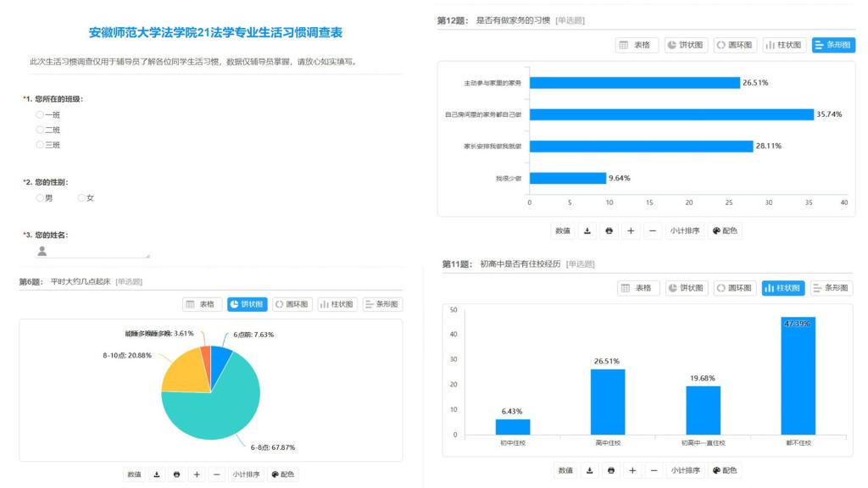Toggle 数值 under the question 11 chart
Viewport: 868px width, 488px height.
pyautogui.click(x=565, y=470)
